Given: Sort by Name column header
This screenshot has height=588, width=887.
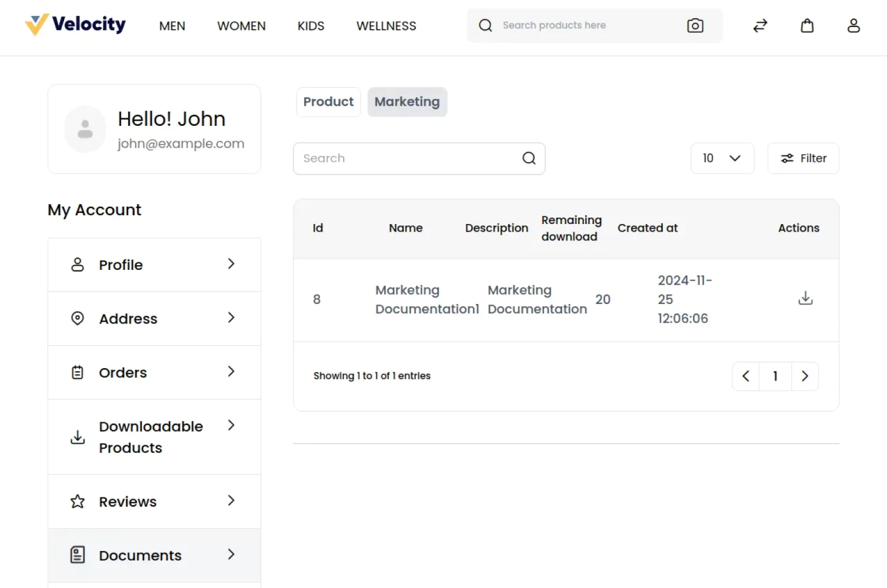Looking at the screenshot, I should tap(405, 228).
